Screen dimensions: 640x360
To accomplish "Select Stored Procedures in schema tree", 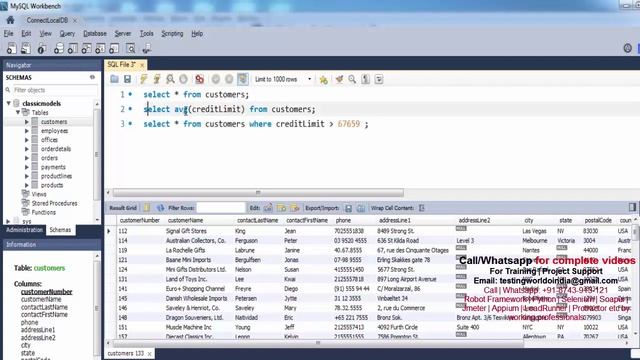I will pos(54,203).
